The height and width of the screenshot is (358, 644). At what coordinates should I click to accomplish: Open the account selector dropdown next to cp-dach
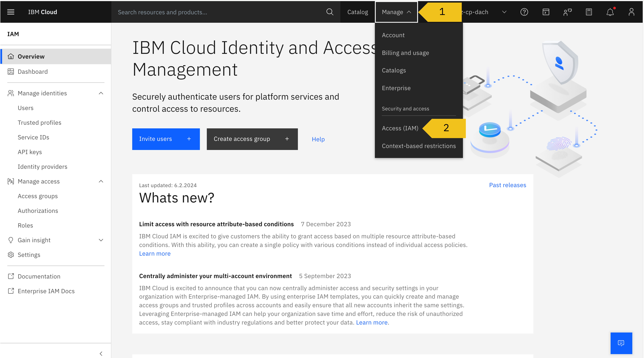[504, 12]
